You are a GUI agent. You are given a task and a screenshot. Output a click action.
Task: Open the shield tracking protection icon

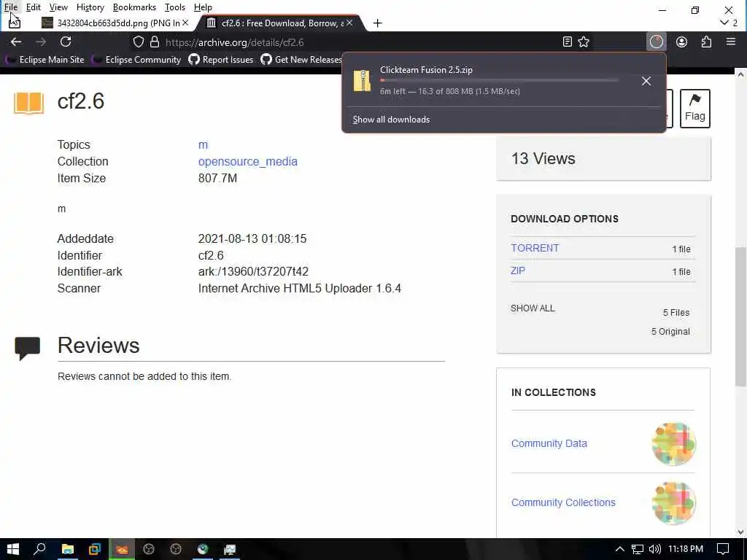tap(138, 42)
